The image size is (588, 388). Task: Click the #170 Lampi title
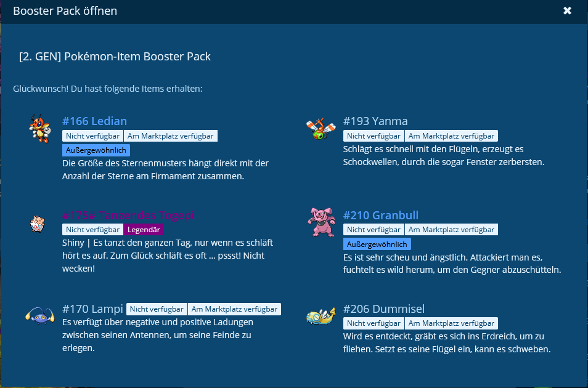(x=92, y=309)
